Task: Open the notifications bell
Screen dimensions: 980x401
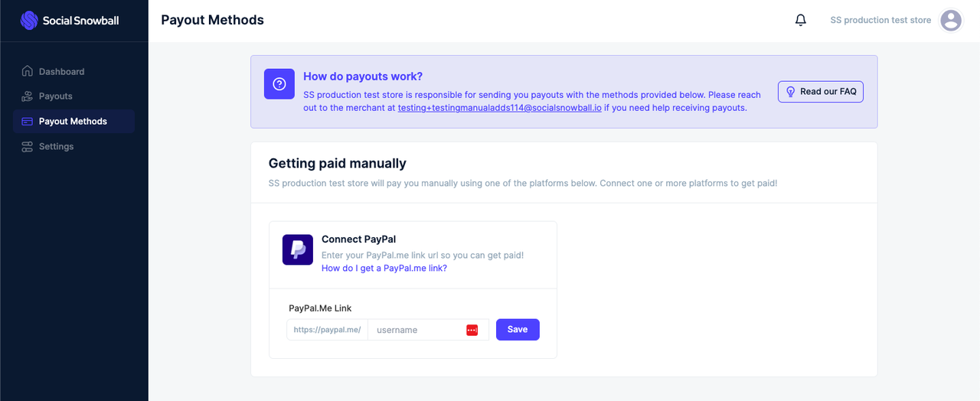Action: coord(801,21)
